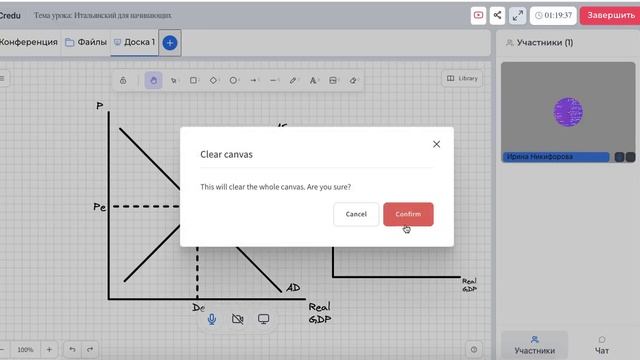Image resolution: width=640 pixels, height=360 pixels.
Task: Select the selection arrow tool
Action: pos(174,80)
